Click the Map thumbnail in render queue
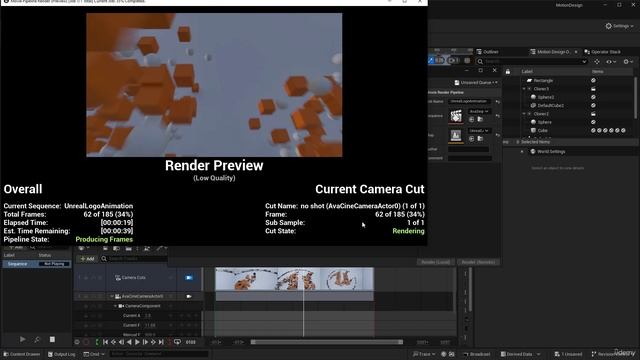640x360 pixels. (x=456, y=135)
